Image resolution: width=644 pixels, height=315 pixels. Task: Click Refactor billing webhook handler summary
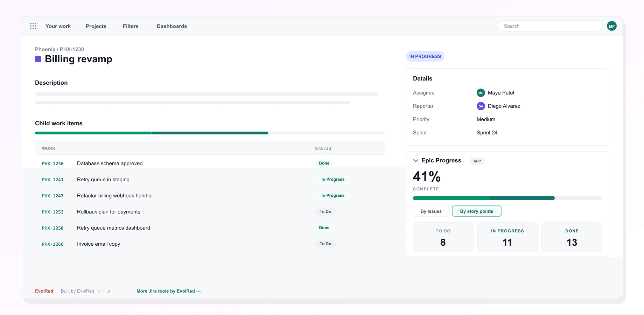[115, 196]
